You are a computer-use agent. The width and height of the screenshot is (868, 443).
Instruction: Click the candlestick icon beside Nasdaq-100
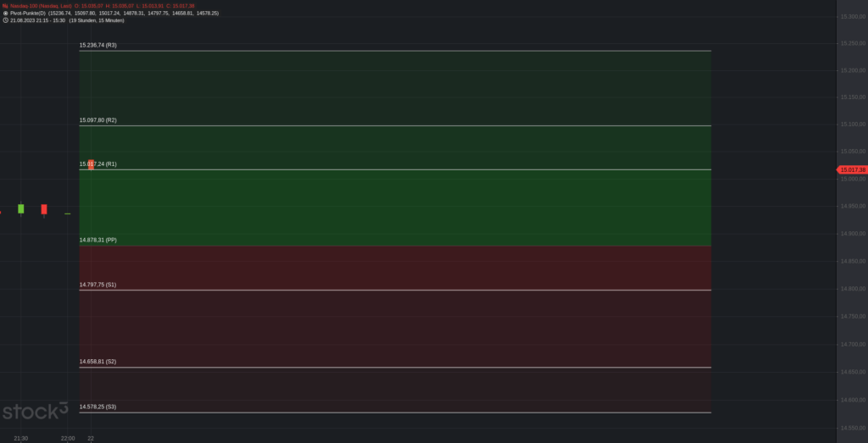coord(6,6)
